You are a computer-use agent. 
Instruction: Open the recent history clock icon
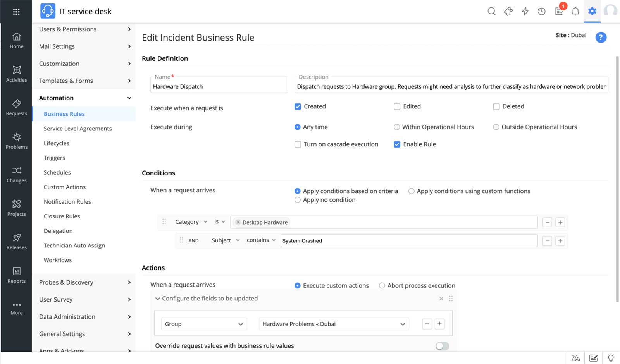point(542,11)
